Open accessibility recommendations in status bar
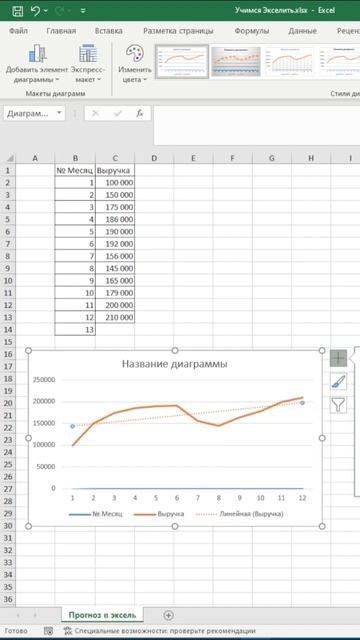The width and height of the screenshot is (360, 640). (x=160, y=631)
